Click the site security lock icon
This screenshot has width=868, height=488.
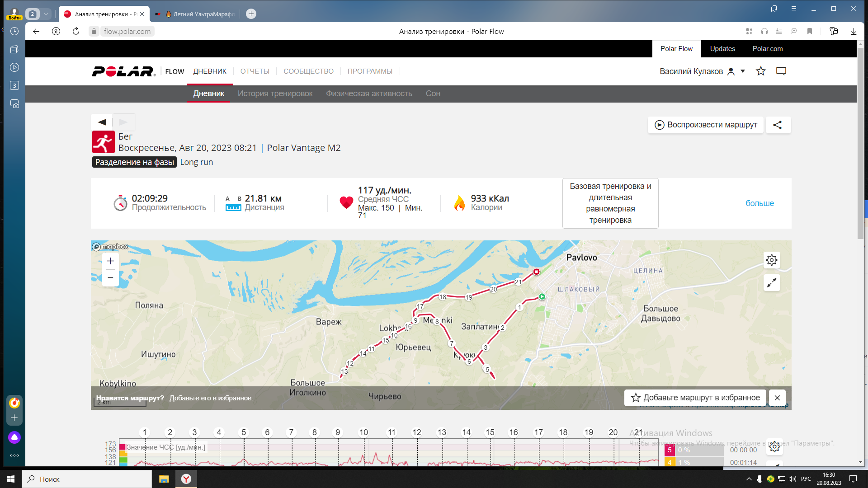click(x=94, y=31)
